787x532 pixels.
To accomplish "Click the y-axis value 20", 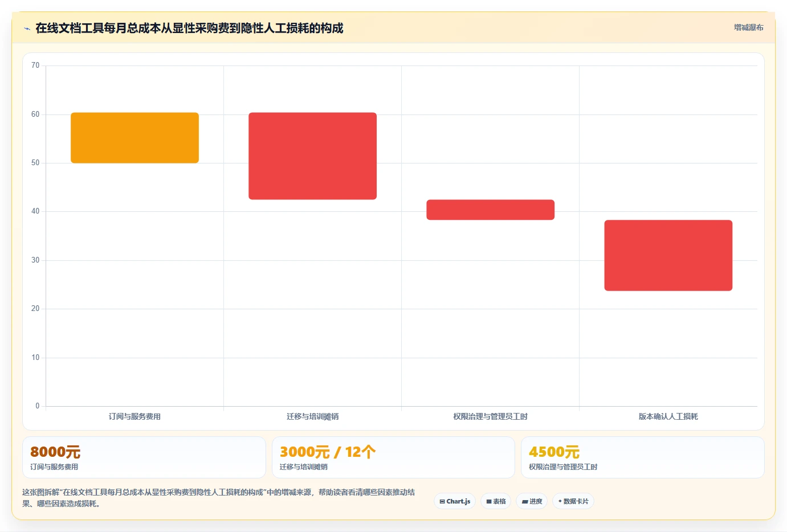I will pos(35,309).
